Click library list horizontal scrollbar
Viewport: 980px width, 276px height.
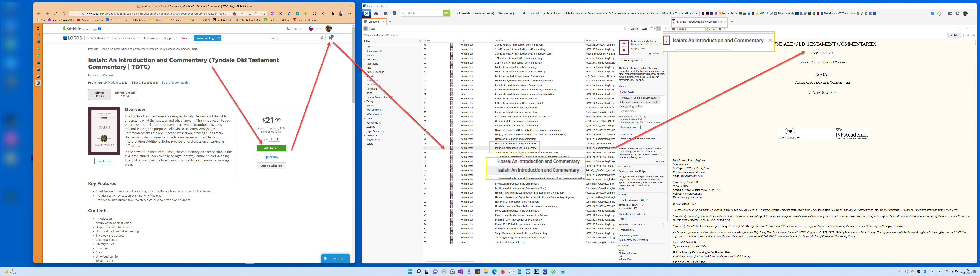(x=450, y=262)
